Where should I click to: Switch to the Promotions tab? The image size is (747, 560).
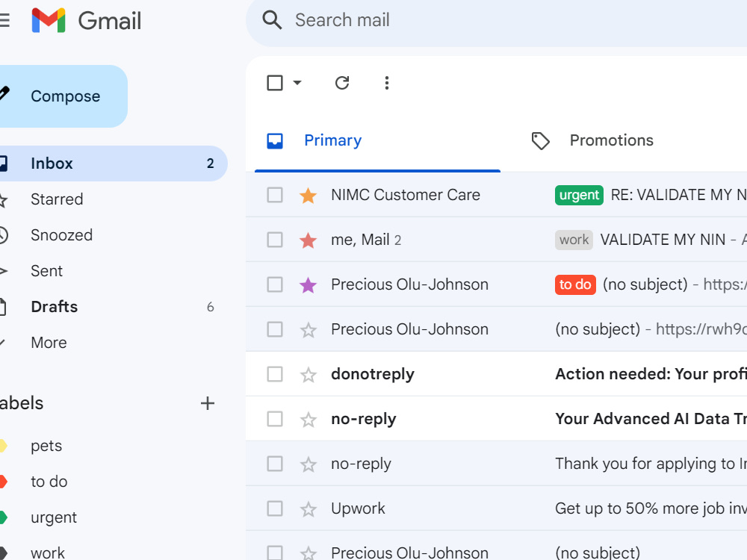(x=612, y=141)
